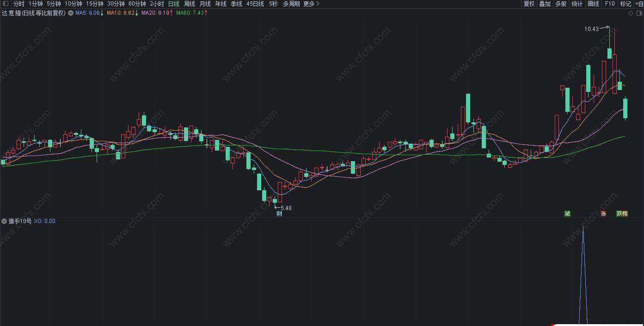Image resolution: width=644 pixels, height=326 pixels.
Task: Open the 涨 limit-up marker
Action: click(603, 213)
